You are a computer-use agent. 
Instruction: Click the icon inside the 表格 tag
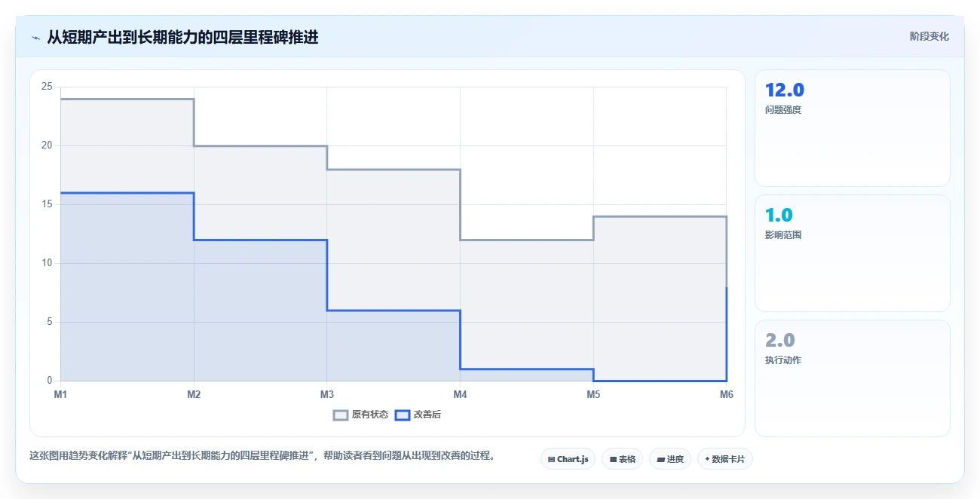(613, 459)
